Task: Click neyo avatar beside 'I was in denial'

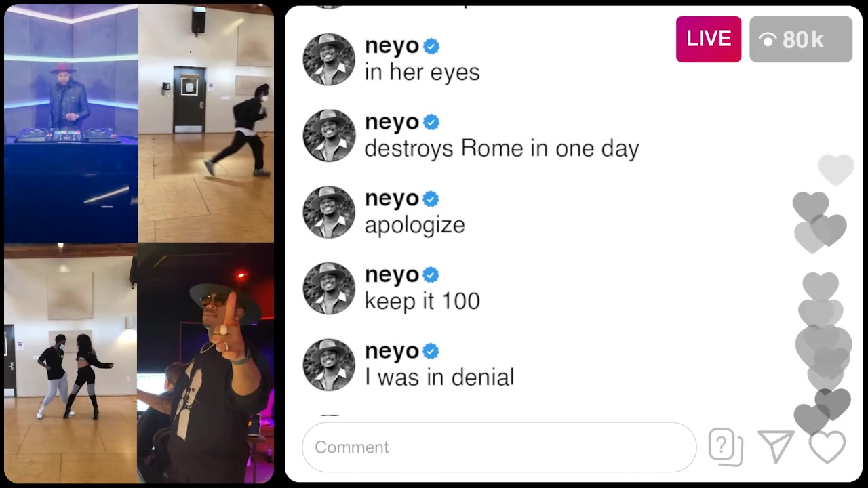Action: [329, 365]
